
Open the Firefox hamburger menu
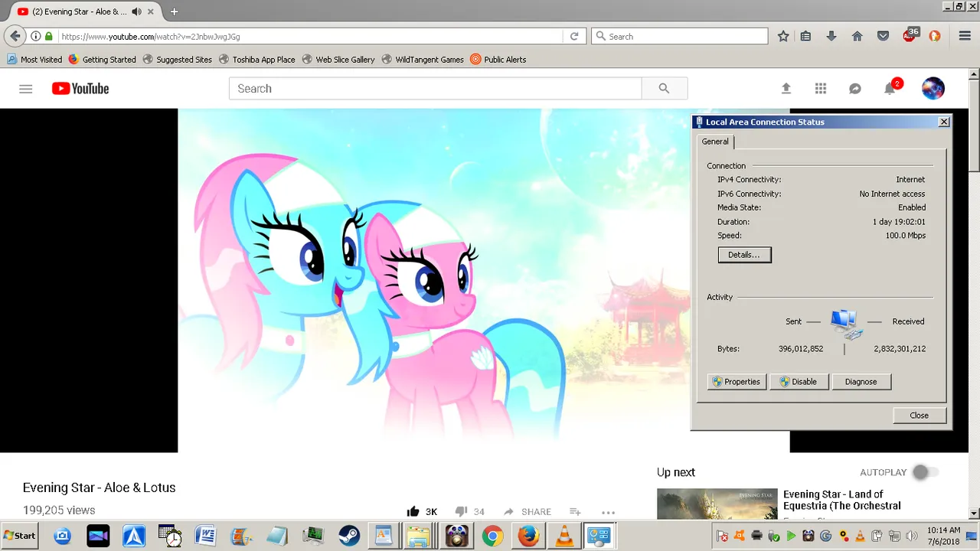[965, 36]
